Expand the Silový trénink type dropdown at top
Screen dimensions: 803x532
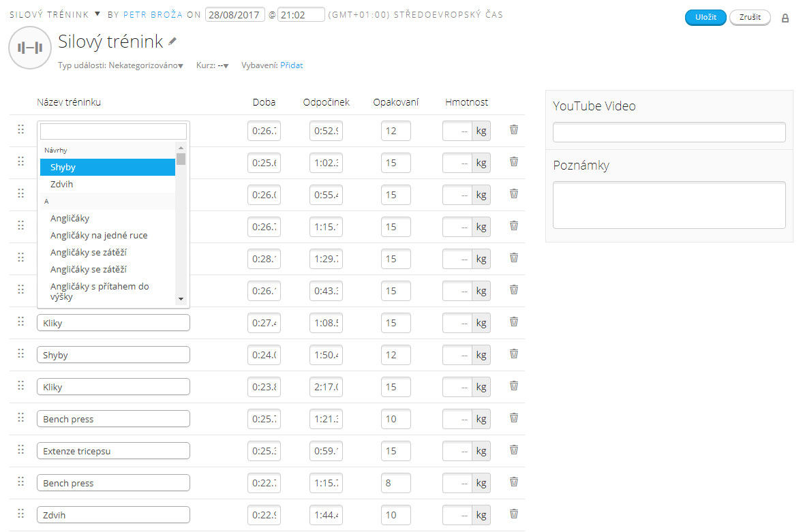click(x=97, y=14)
